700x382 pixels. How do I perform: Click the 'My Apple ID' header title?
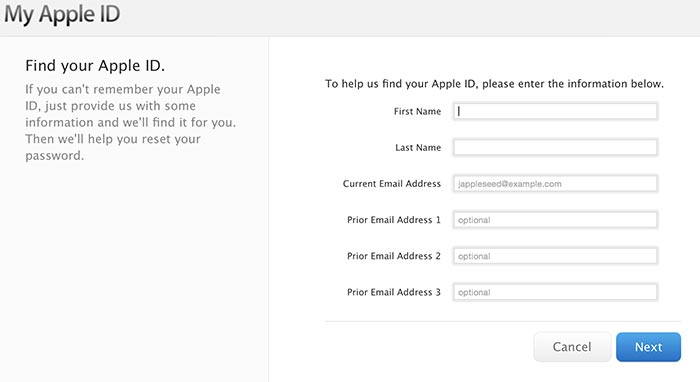tap(62, 14)
